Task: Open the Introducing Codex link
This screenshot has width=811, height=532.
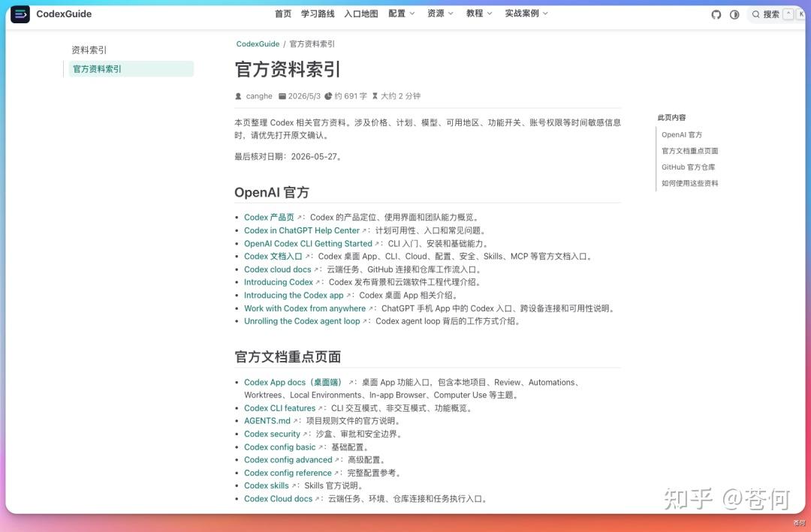Action: 279,282
